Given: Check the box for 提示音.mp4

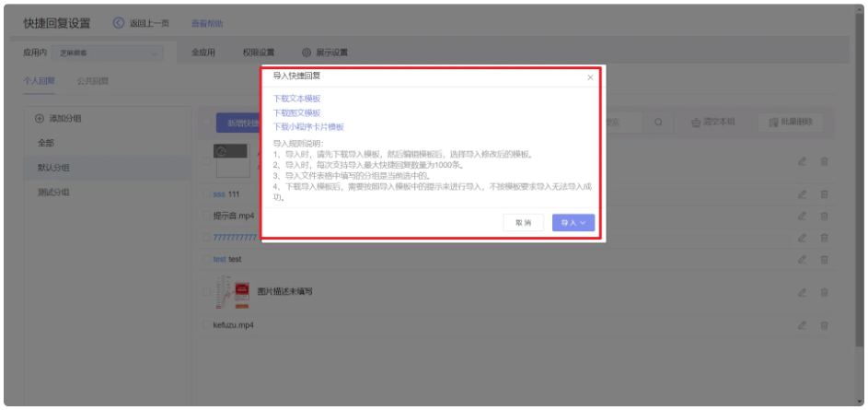Looking at the screenshot, I should [x=206, y=216].
